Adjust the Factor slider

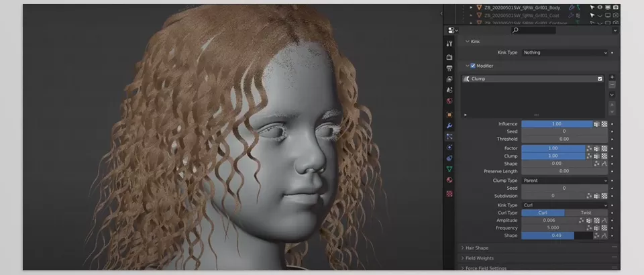coord(553,148)
